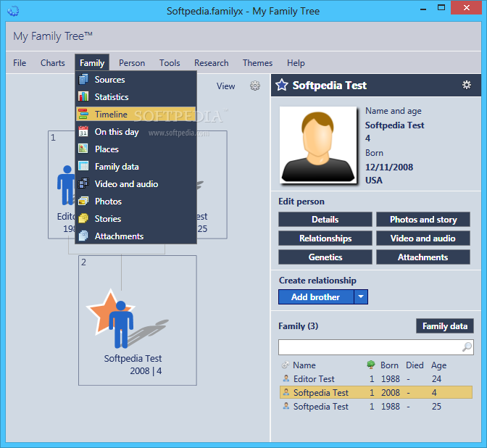This screenshot has height=448, width=487.
Task: Open the Tools menu
Action: click(170, 63)
